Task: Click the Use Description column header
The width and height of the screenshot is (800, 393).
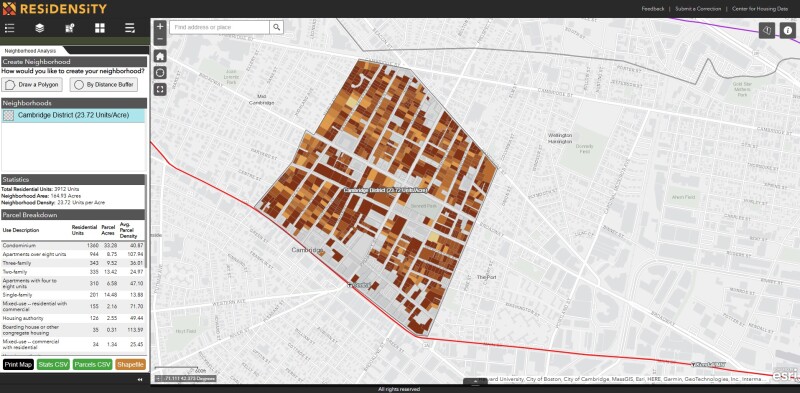Action: tap(20, 230)
